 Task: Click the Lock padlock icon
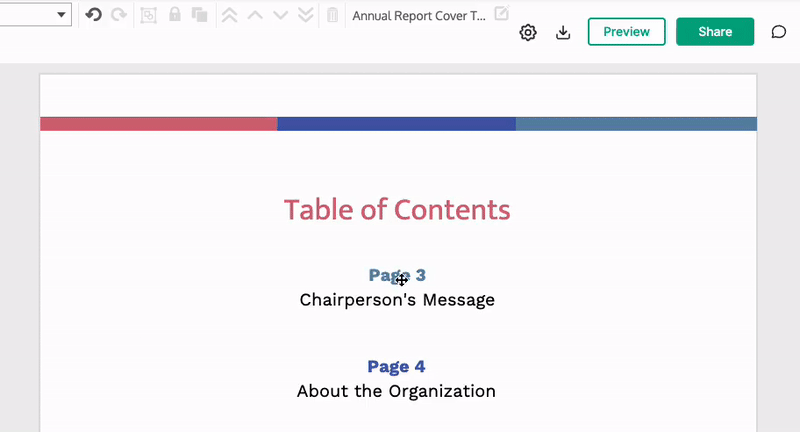[175, 15]
